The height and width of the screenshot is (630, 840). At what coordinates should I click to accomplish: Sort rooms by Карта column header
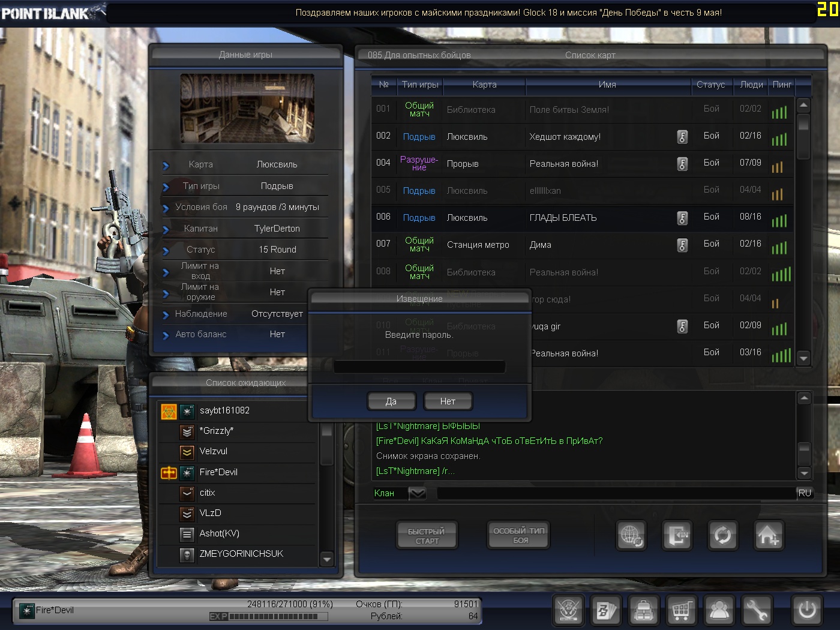click(484, 85)
